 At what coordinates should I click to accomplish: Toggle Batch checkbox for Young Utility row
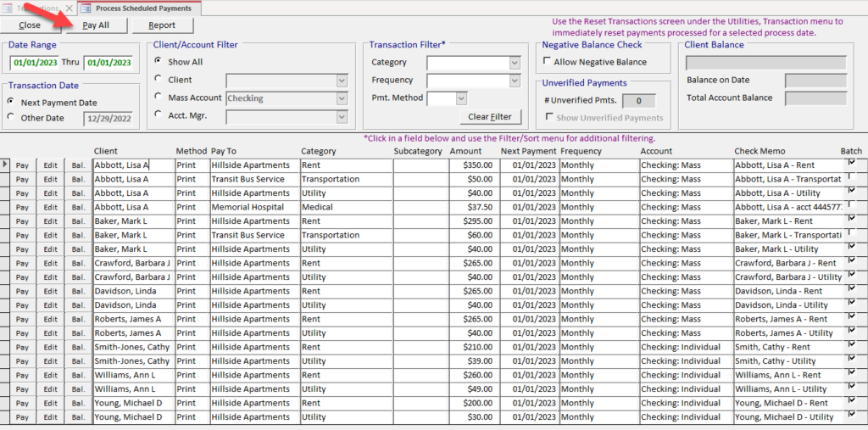coord(852,413)
